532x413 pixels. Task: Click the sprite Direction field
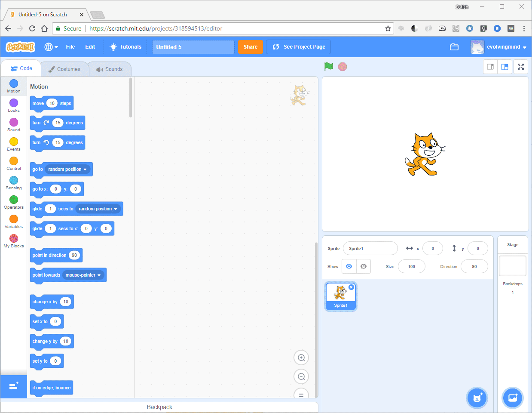pyautogui.click(x=474, y=266)
